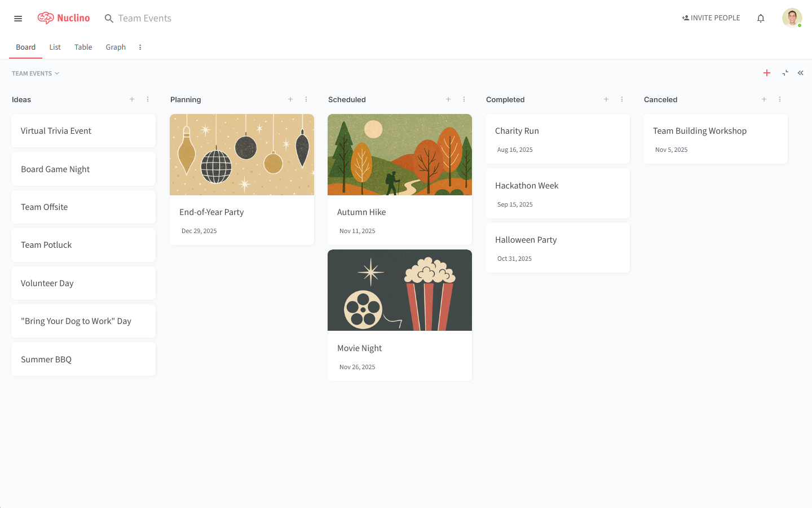Click the search magnifier icon
This screenshot has width=812, height=508.
(108, 18)
